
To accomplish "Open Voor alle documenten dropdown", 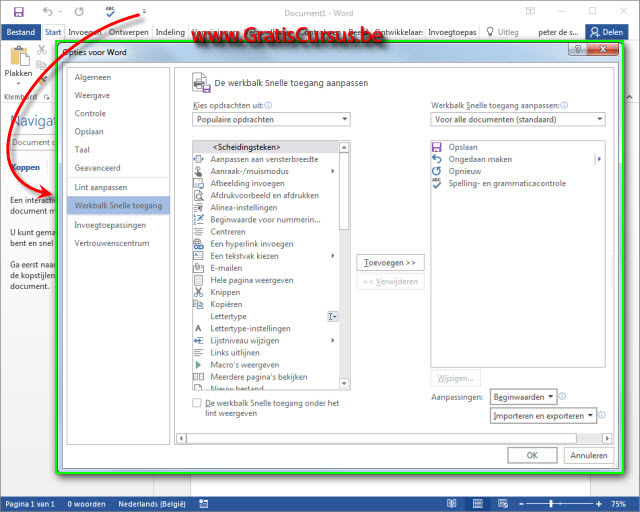I will coord(518,119).
